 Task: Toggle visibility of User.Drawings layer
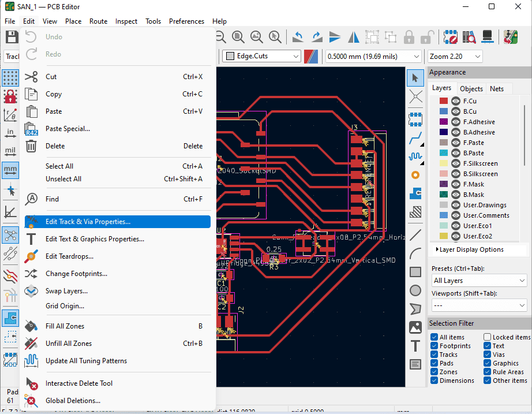[456, 205]
